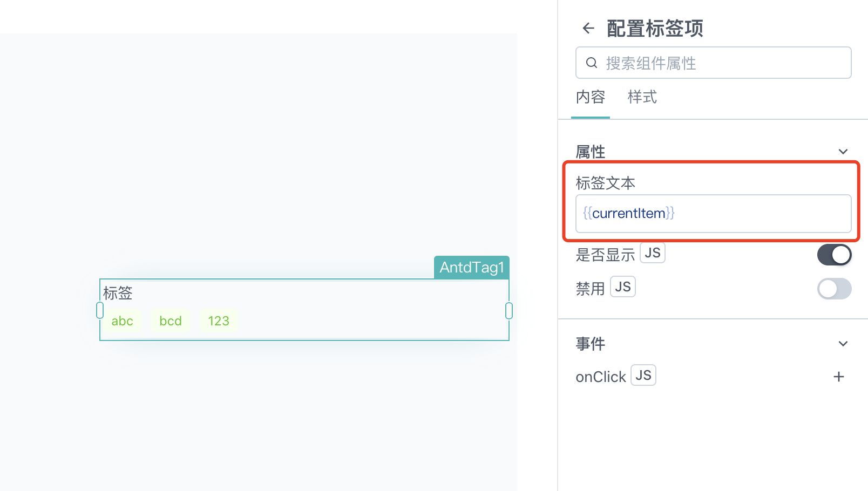
Task: Click the plus icon for onClick
Action: pyautogui.click(x=838, y=377)
